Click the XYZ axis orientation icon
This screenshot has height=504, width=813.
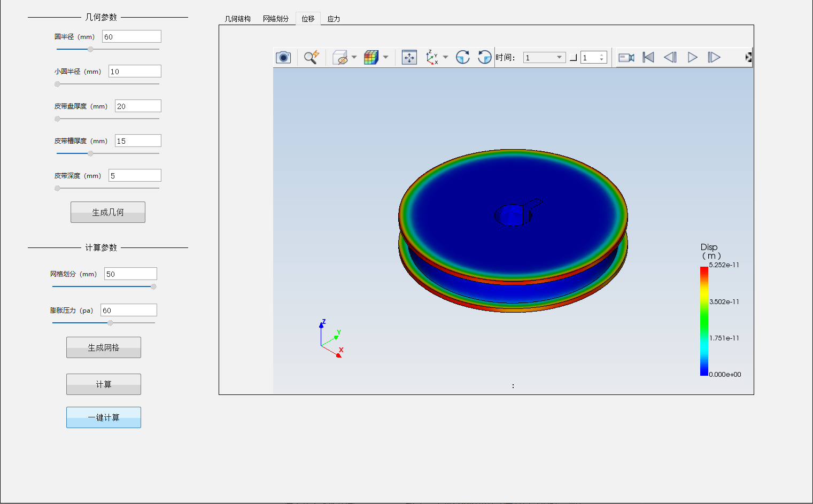[432, 57]
